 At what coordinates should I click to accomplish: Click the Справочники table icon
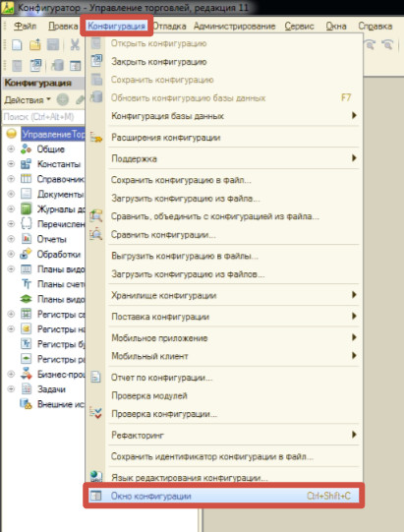(27, 179)
